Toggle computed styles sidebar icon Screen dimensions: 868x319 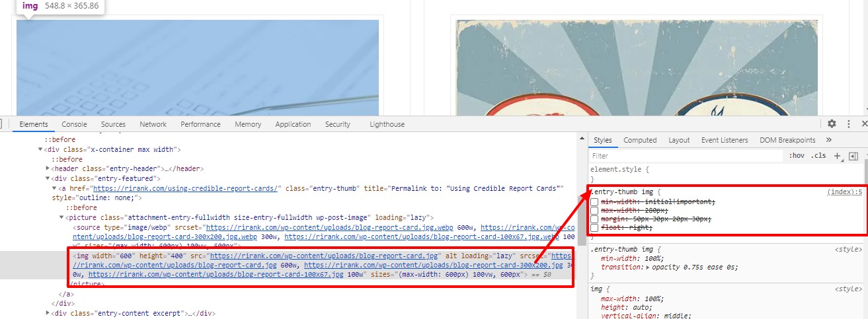pos(853,156)
